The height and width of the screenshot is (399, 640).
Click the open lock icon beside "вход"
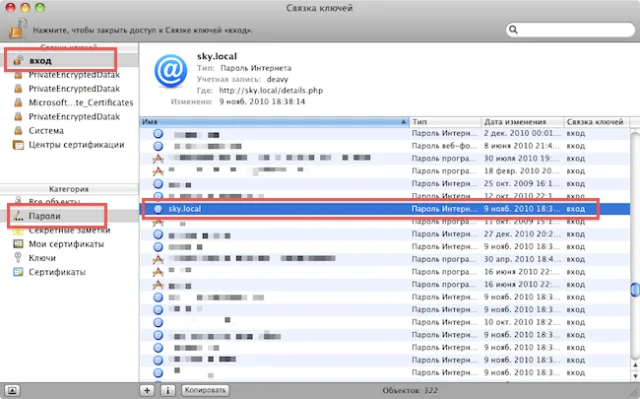tap(18, 61)
